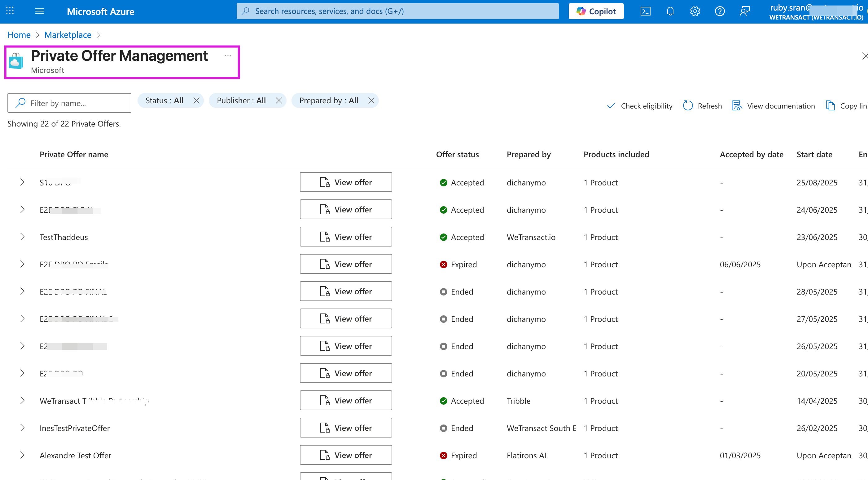Image resolution: width=868 pixels, height=480 pixels.
Task: Go to the Marketplace breadcrumb
Action: (68, 35)
